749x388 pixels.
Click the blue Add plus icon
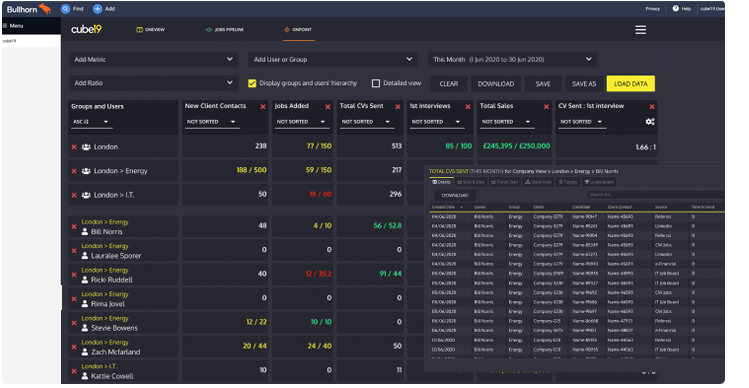click(x=97, y=9)
